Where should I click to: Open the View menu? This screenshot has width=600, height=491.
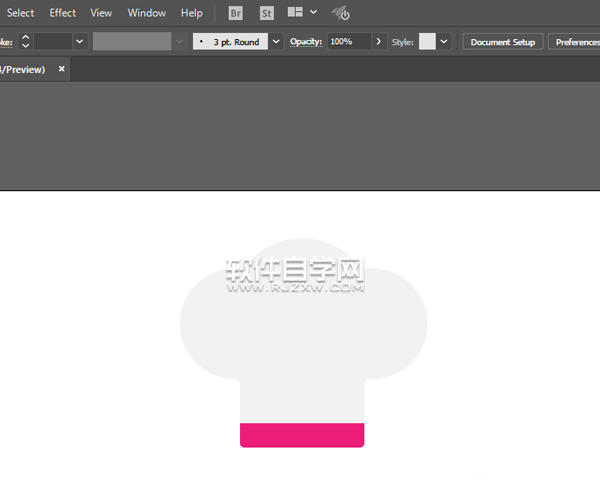[x=101, y=13]
